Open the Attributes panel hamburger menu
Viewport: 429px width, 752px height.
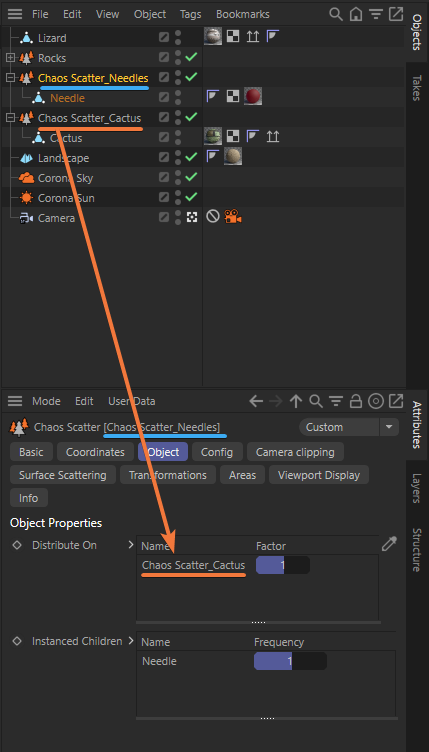pos(15,401)
